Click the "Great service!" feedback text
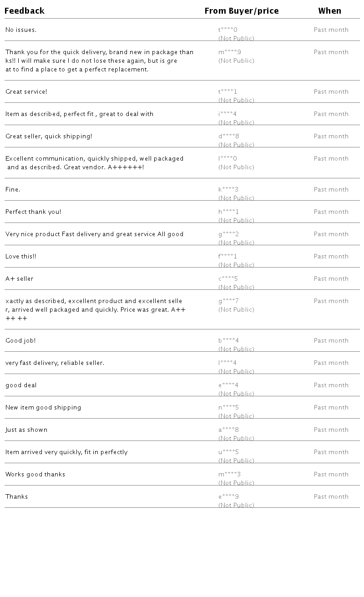The height and width of the screenshot is (597, 364). point(26,92)
